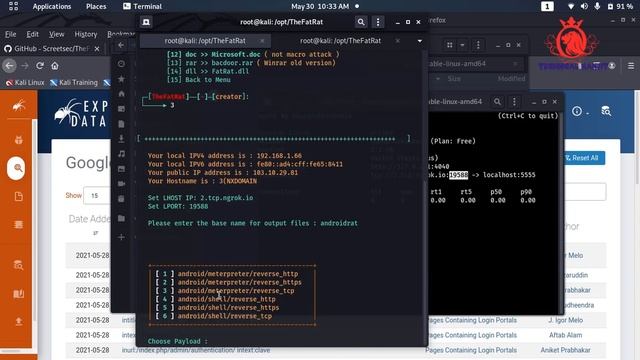Open Search Exploit-DB icon in orange sidebar
The image size is (640, 360).
click(18, 265)
